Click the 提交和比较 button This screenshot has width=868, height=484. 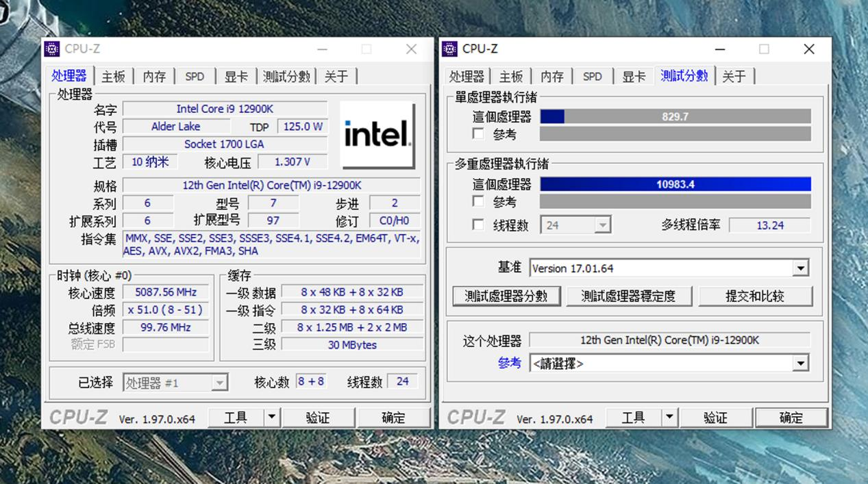(755, 296)
